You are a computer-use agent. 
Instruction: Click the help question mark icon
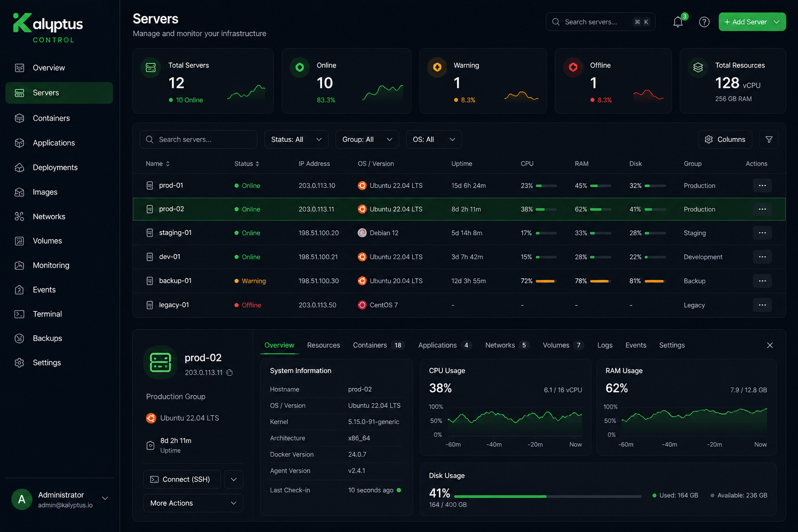click(704, 22)
